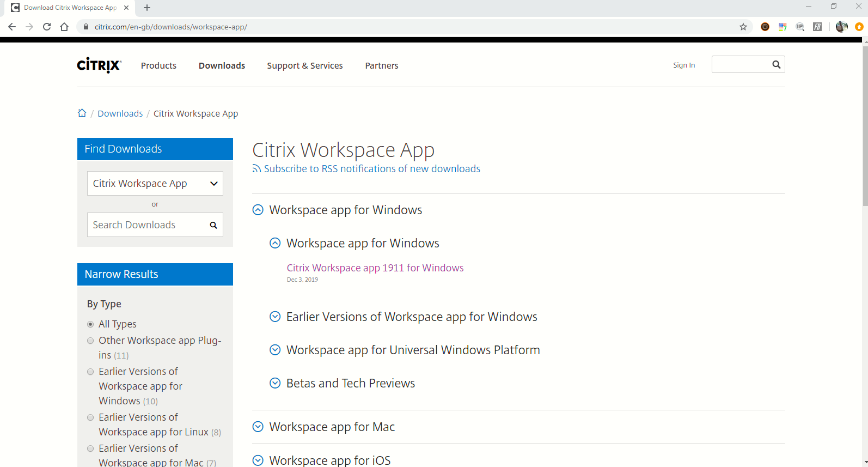Bookmark this page with star icon
Screen dimensions: 868x467
tap(743, 27)
